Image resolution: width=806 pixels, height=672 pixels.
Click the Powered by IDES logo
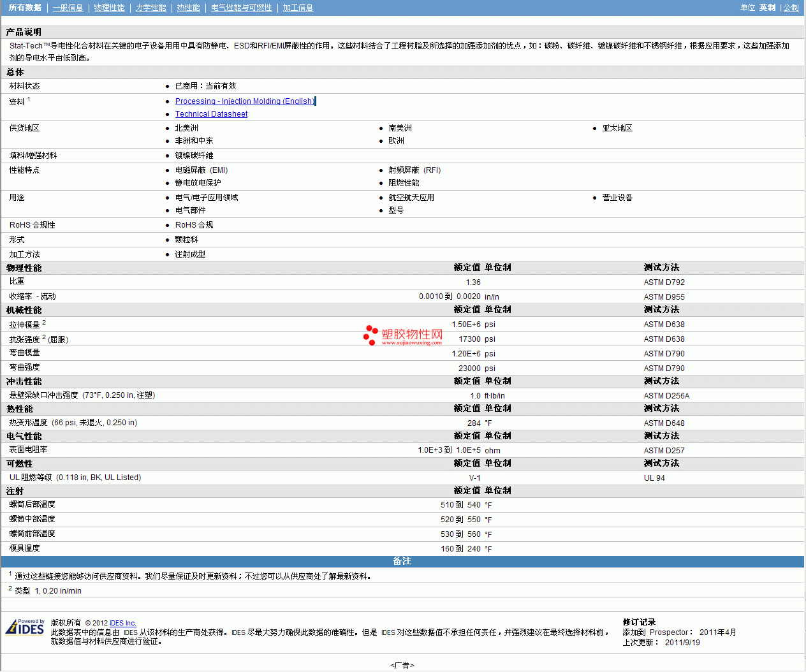(x=25, y=627)
